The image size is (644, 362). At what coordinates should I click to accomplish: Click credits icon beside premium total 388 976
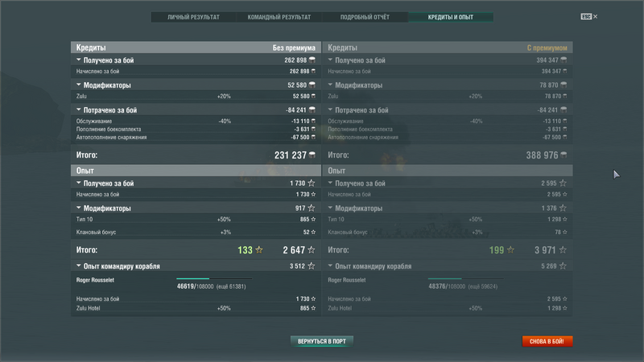click(x=563, y=155)
